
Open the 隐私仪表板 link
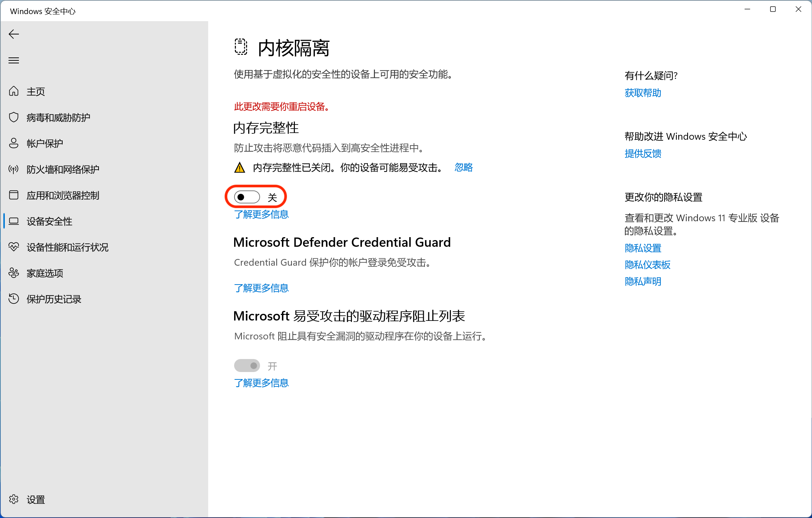point(647,265)
